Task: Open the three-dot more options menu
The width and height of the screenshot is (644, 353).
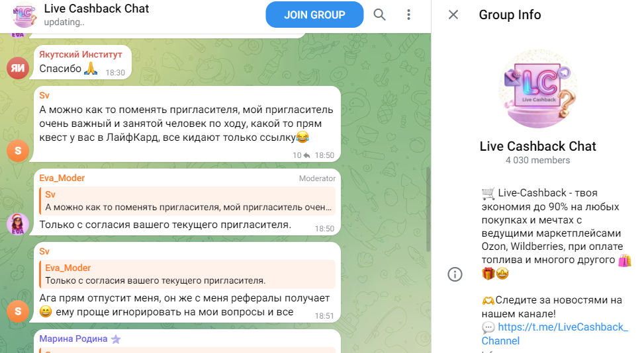Action: coord(409,15)
